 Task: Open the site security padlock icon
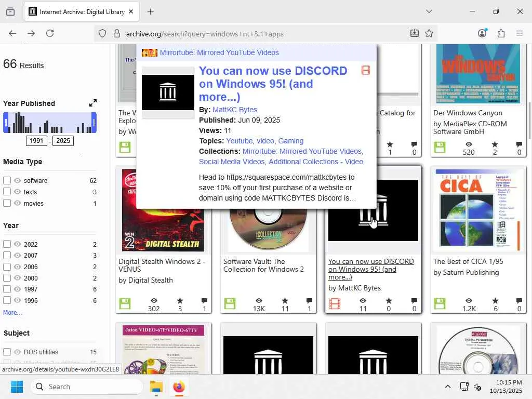pyautogui.click(x=117, y=33)
